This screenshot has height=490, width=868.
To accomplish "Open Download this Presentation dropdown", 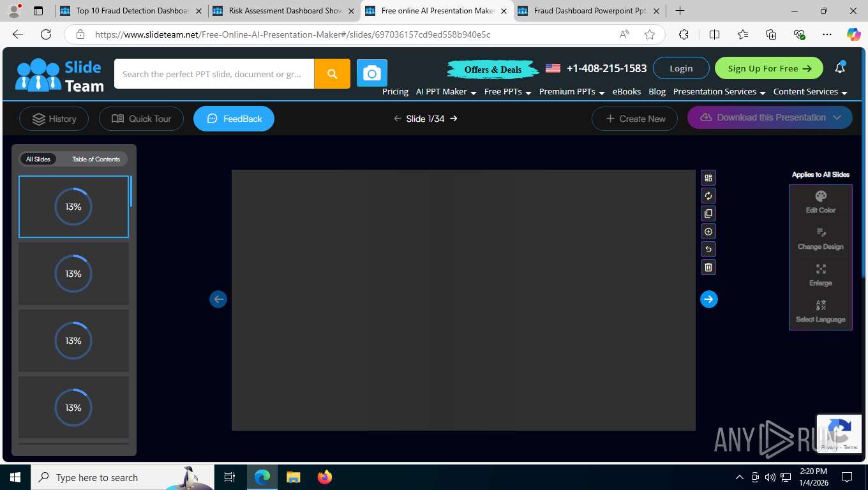I will pyautogui.click(x=770, y=117).
